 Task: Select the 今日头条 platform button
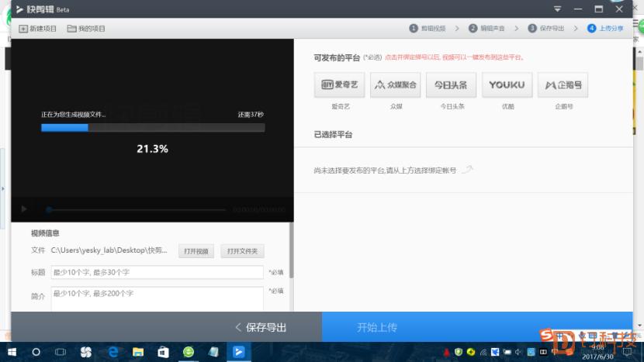451,85
